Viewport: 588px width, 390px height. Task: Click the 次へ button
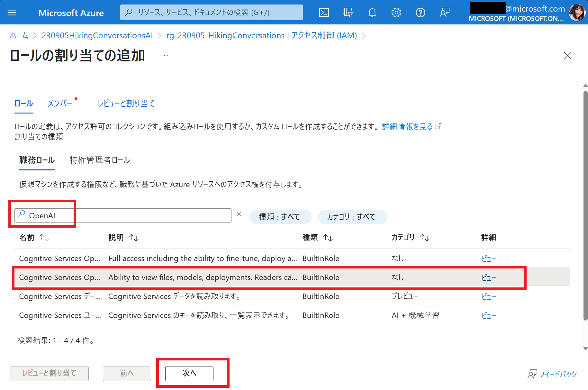click(189, 373)
